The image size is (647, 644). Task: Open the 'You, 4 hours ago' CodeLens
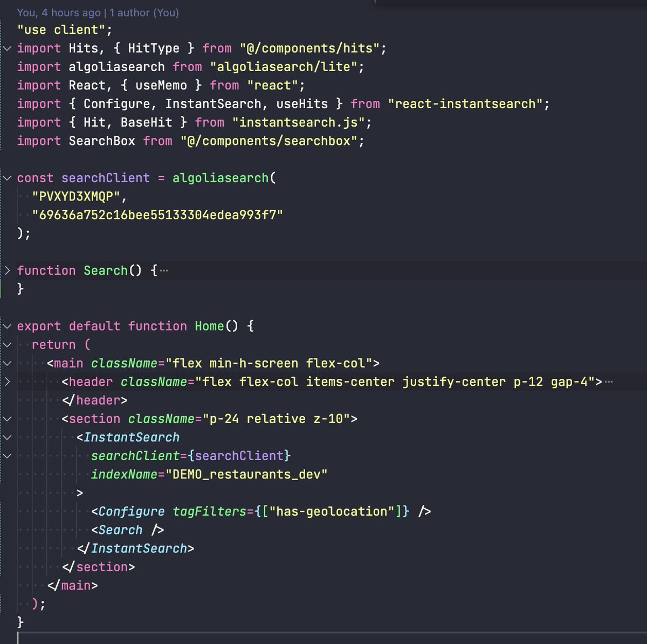point(59,12)
